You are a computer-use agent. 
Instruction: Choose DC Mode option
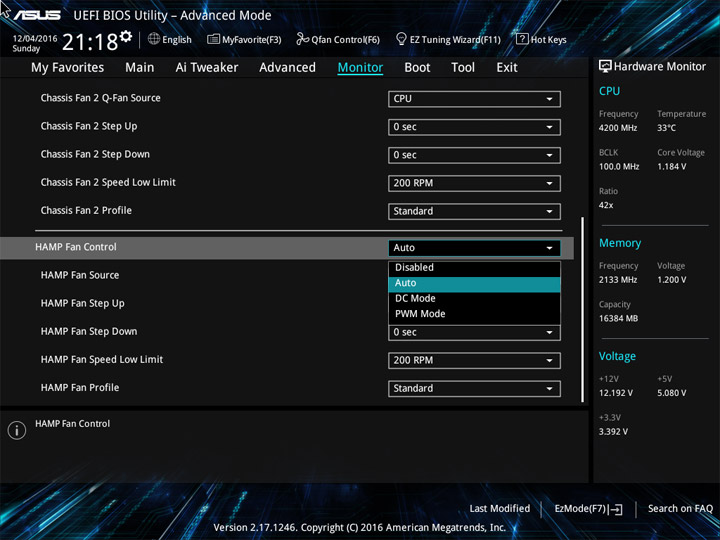pyautogui.click(x=474, y=298)
